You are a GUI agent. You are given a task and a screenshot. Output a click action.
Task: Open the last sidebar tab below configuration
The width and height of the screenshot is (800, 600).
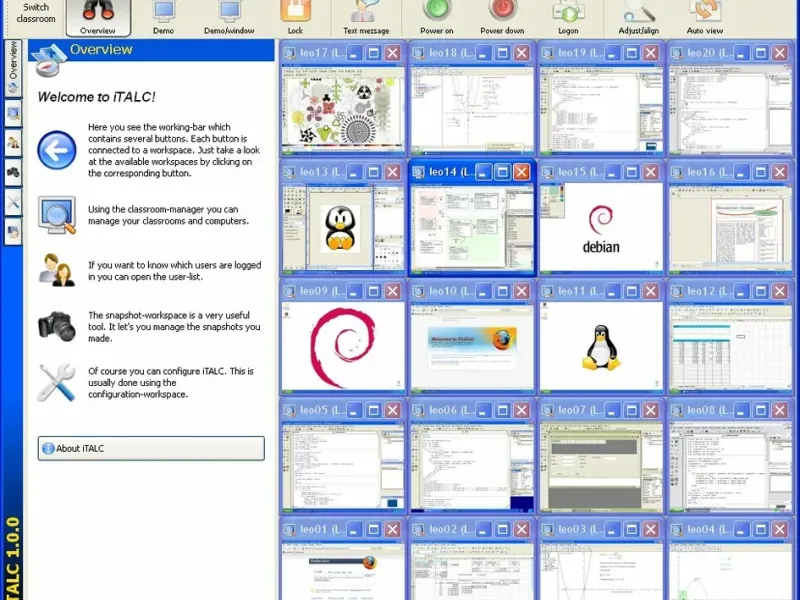13,231
